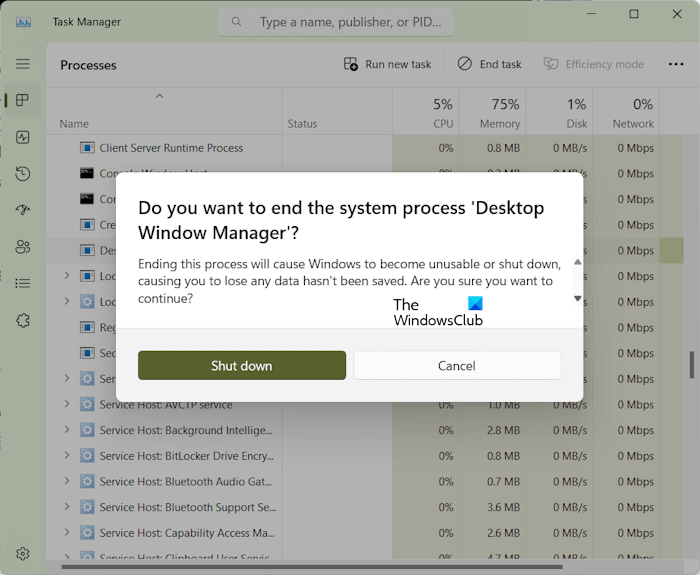Expand Service Host: AVCTP service row
Screen dimensions: 700x575
tap(67, 404)
